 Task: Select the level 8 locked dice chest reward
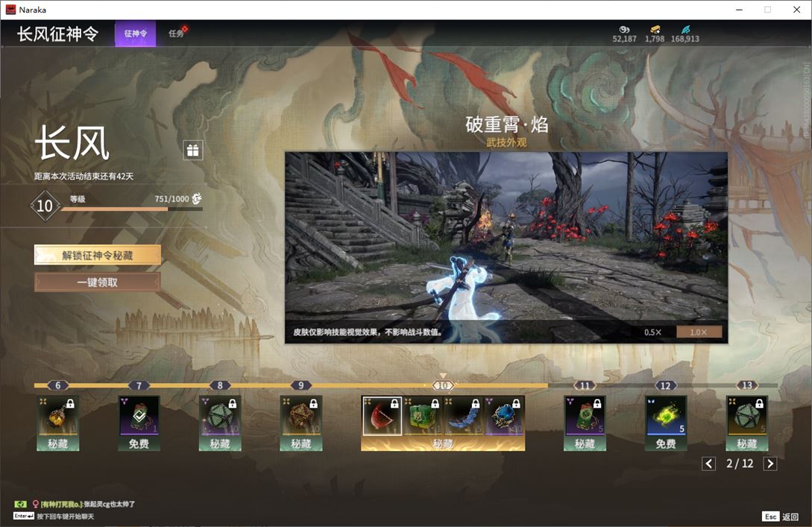(x=219, y=416)
